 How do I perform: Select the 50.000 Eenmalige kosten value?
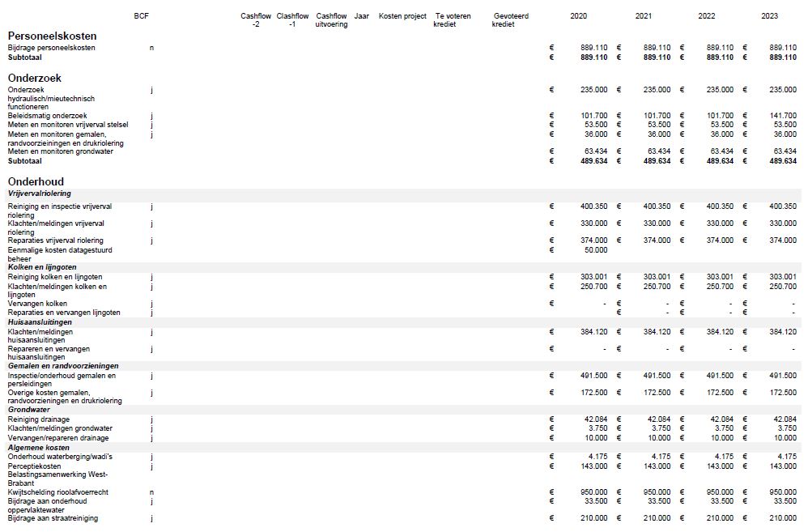593,250
